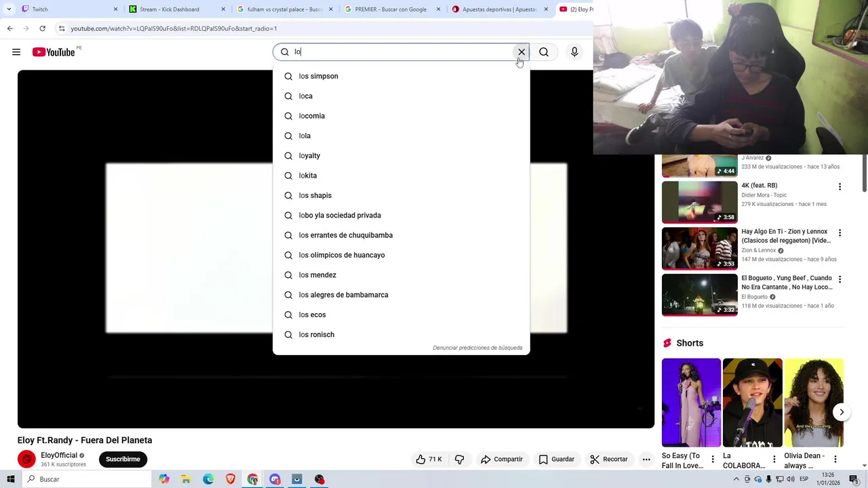Pick the 'locomia' search suggestion

coord(401,116)
